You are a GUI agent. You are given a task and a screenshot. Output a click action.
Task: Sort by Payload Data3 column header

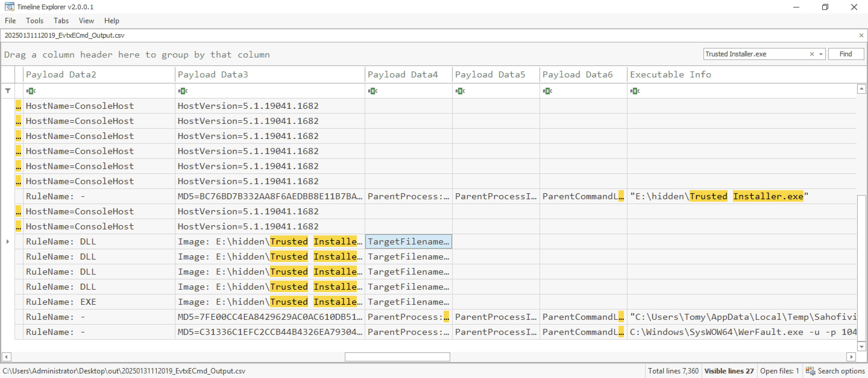click(212, 74)
